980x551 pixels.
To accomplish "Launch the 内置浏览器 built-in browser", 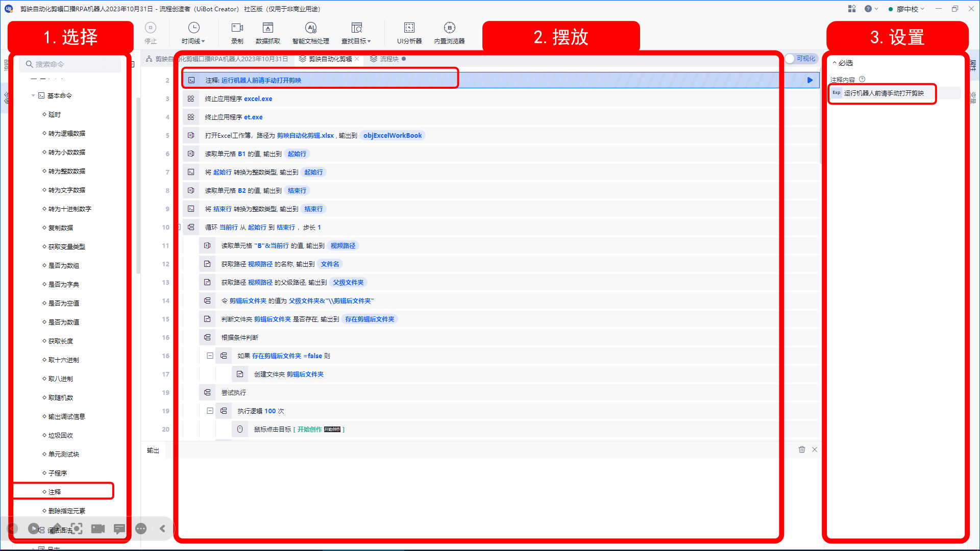I will point(450,28).
